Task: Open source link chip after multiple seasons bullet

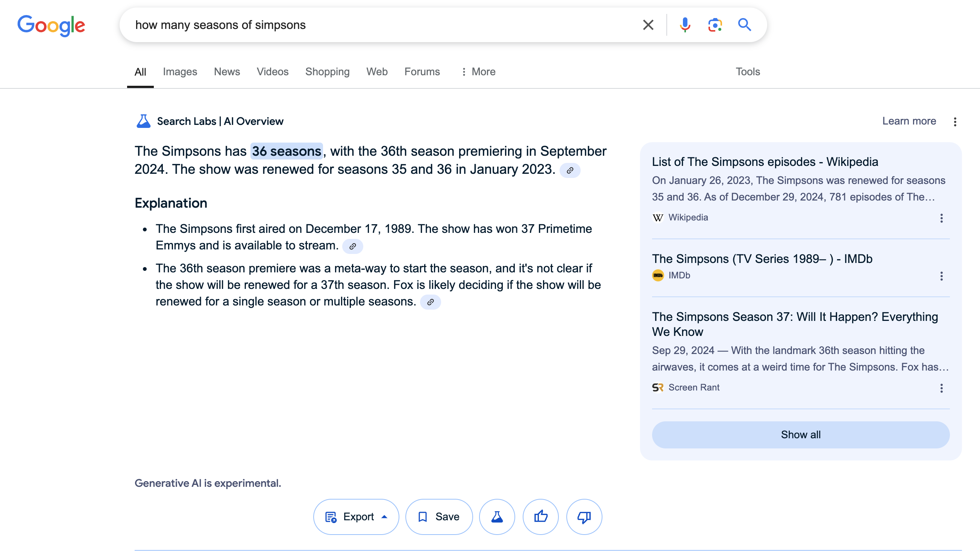Action: point(430,302)
